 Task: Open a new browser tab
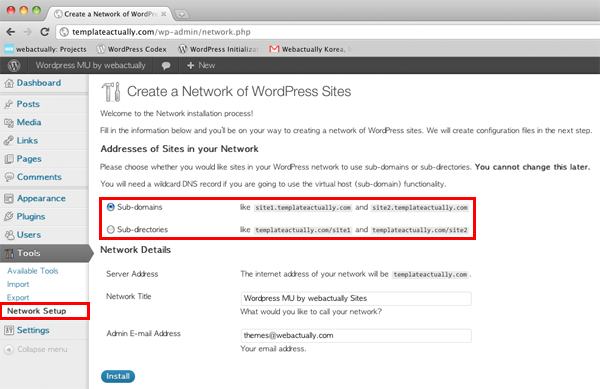(182, 14)
